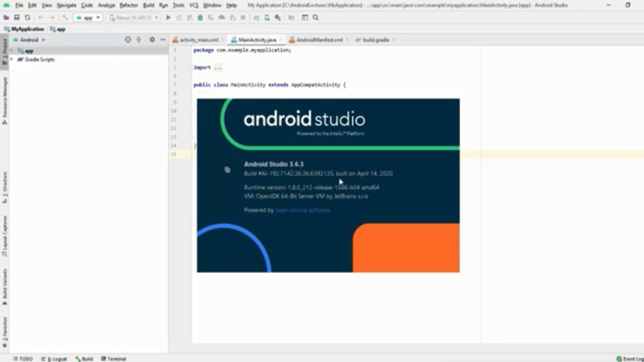The width and height of the screenshot is (644, 362).
Task: Click the MainActivity class declaration line
Action: click(270, 85)
